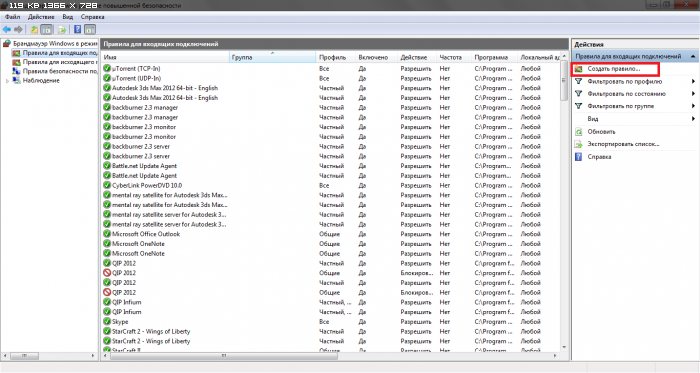Viewport: 700px width, 373px height.
Task: Expand the Наблюдение tree node
Action: (x=7, y=81)
